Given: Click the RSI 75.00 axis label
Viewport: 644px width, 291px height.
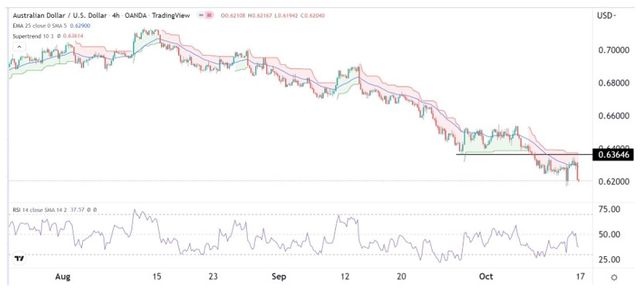Looking at the screenshot, I should pyautogui.click(x=609, y=210).
